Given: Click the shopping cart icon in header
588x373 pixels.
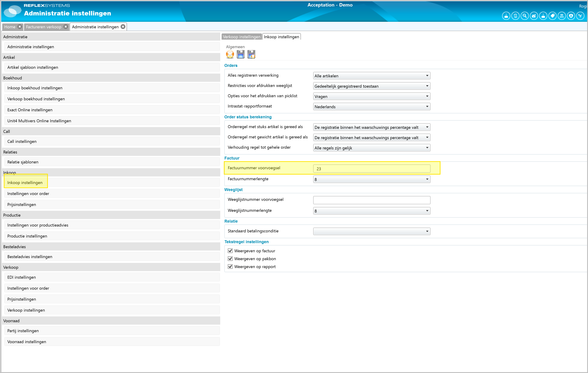Looking at the screenshot, I should click(x=580, y=16).
